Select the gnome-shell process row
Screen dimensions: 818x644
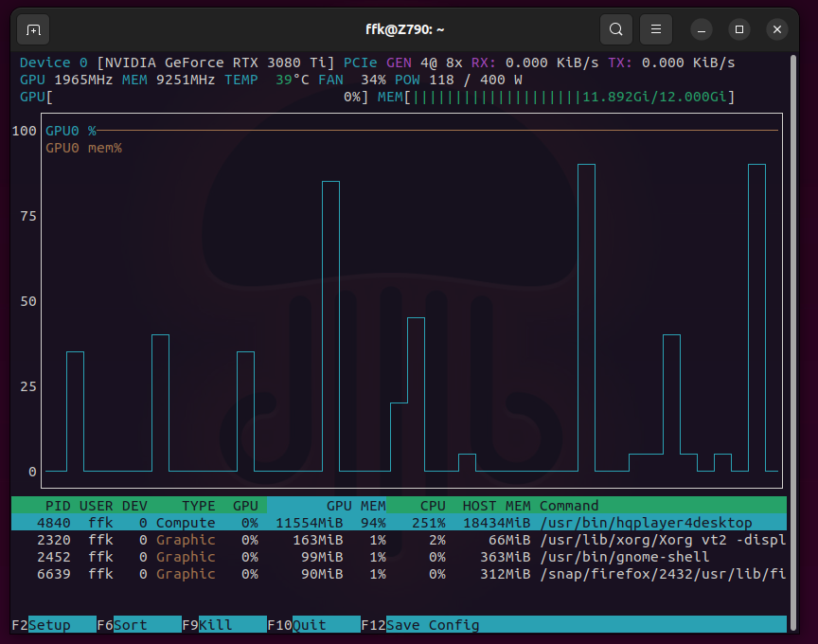[398, 557]
